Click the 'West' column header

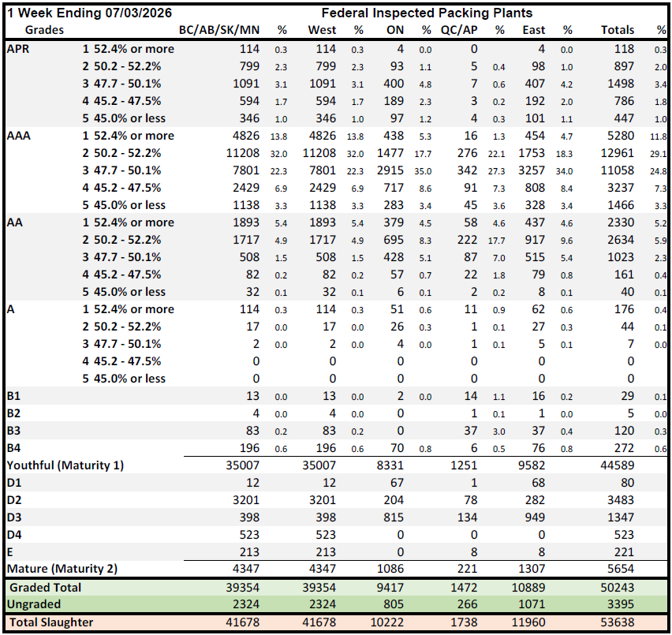pos(321,30)
